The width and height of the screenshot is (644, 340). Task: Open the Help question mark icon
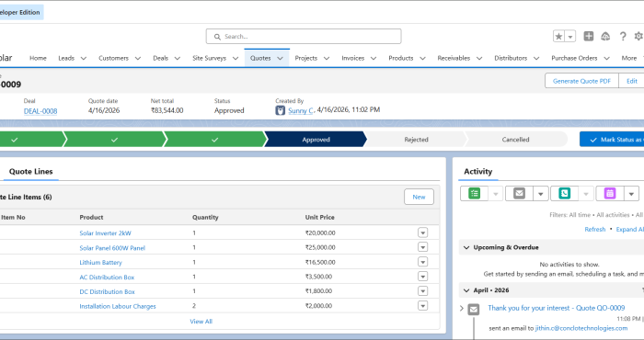coord(623,37)
